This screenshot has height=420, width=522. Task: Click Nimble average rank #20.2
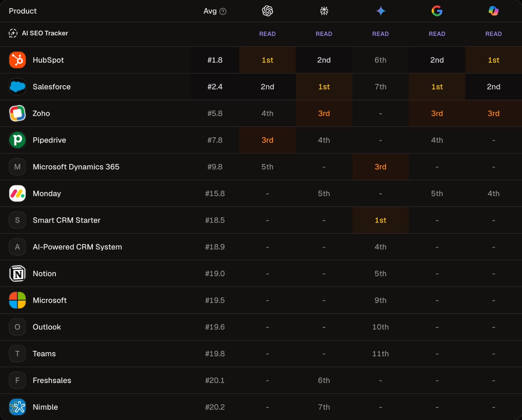(x=215, y=407)
